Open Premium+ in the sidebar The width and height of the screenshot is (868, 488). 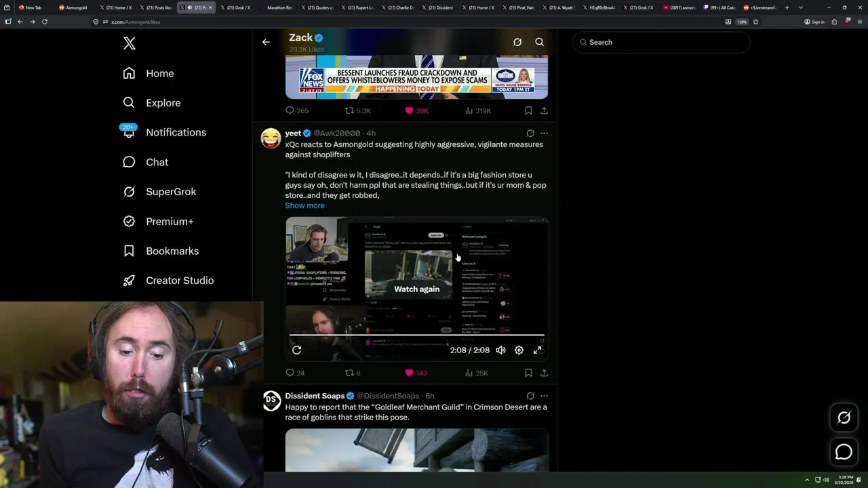coord(158,221)
